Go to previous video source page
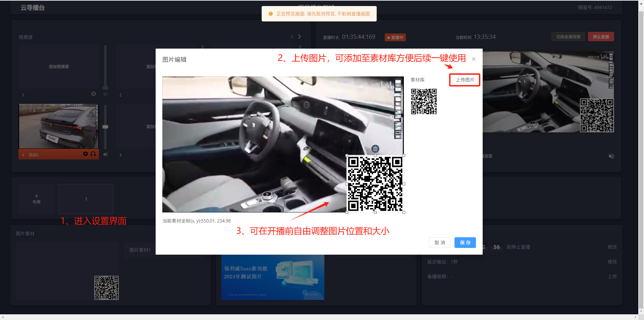Viewport: 644px width, 320px height. tap(292, 37)
